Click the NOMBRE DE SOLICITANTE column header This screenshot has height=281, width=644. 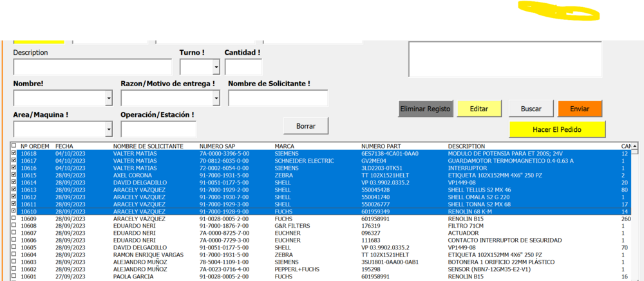[148, 146]
